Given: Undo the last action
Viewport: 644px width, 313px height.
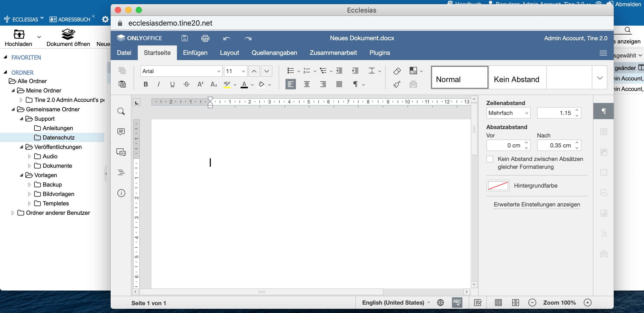Looking at the screenshot, I should click(227, 38).
